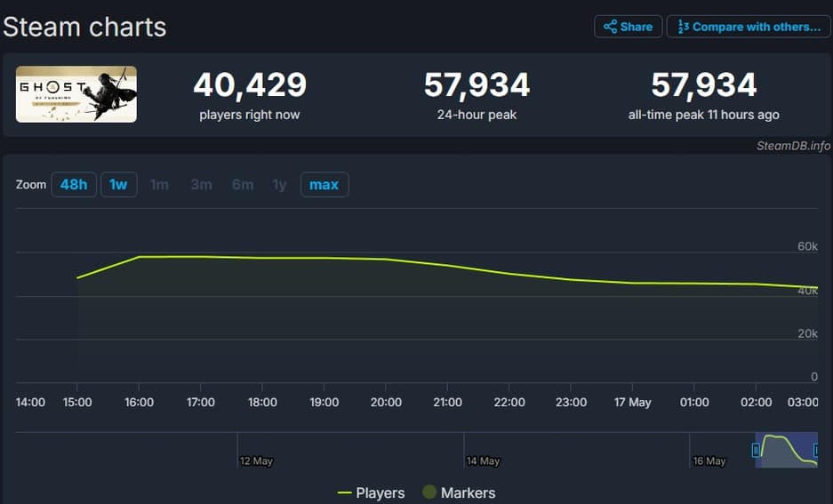
Task: Open the Ghost of Tsushima game thumbnail
Action: point(76,94)
